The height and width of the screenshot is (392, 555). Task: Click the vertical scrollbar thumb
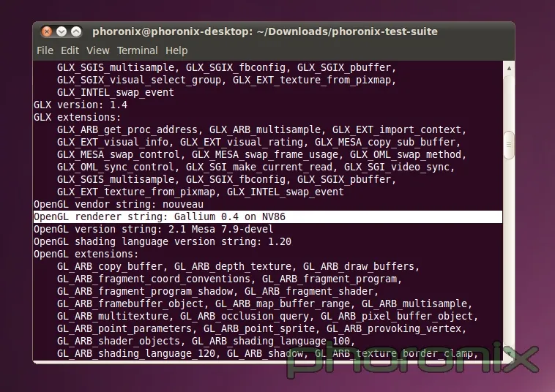pyautogui.click(x=509, y=145)
